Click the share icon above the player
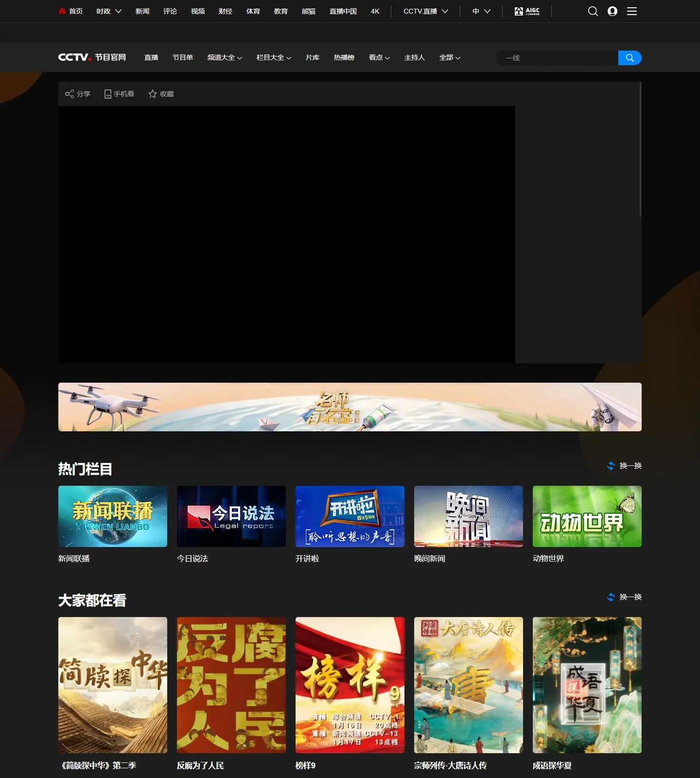The width and height of the screenshot is (700, 778). pyautogui.click(x=70, y=94)
